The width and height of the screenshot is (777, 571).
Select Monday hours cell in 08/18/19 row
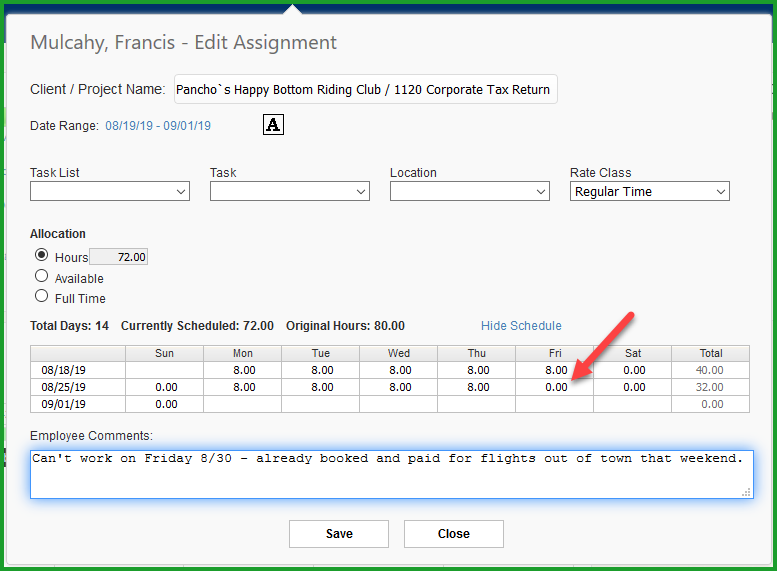[242, 370]
